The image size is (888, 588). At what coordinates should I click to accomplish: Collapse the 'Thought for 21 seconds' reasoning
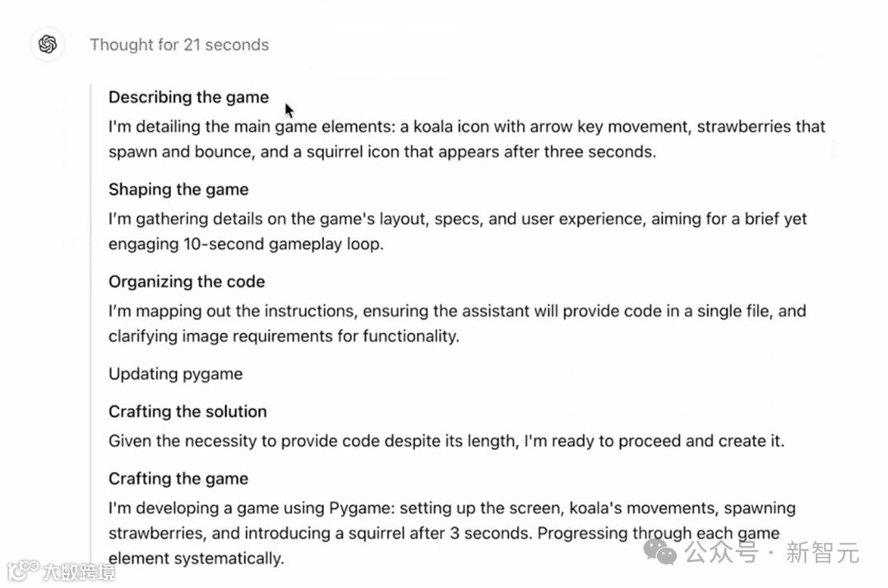click(179, 44)
